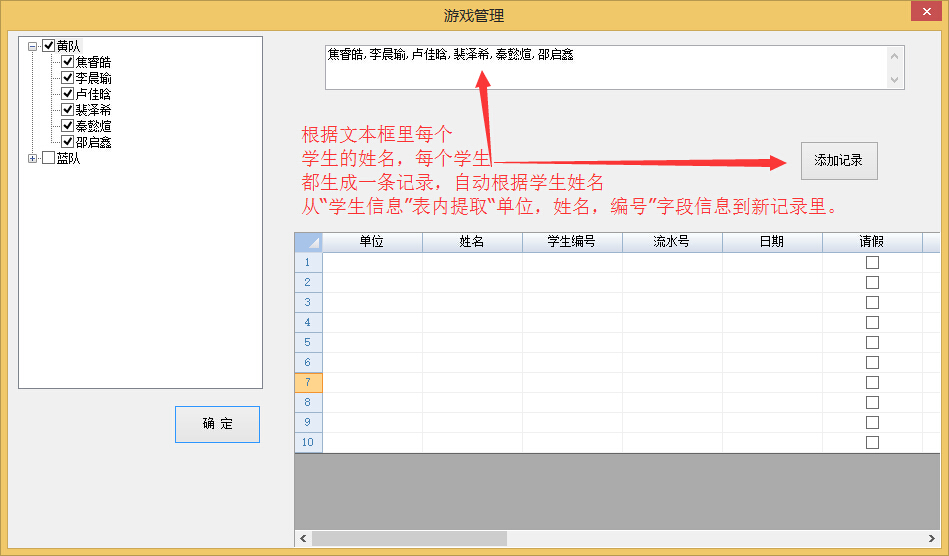Uncheck student 卢佳晗 in the tree

68,94
